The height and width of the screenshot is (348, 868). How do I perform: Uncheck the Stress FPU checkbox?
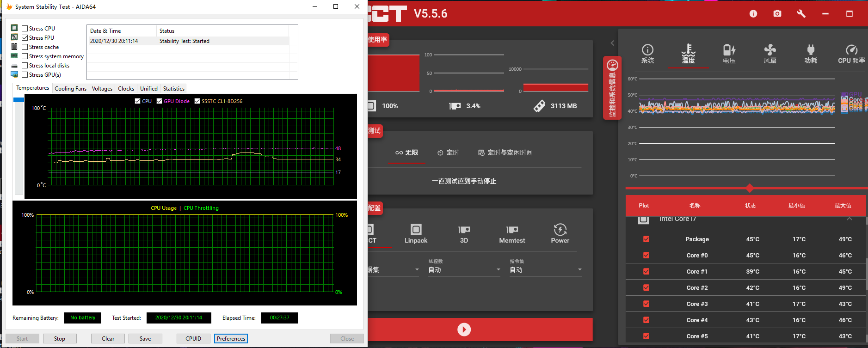pos(25,37)
